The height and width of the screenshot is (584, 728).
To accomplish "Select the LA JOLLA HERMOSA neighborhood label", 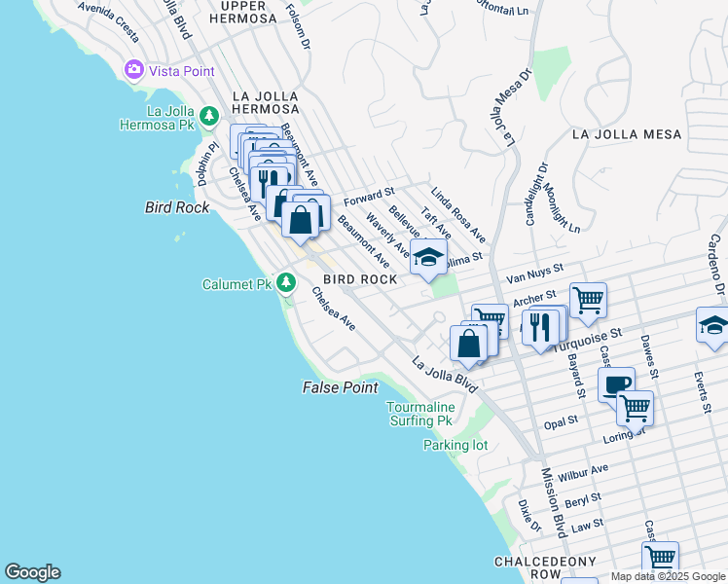I will click(x=266, y=102).
